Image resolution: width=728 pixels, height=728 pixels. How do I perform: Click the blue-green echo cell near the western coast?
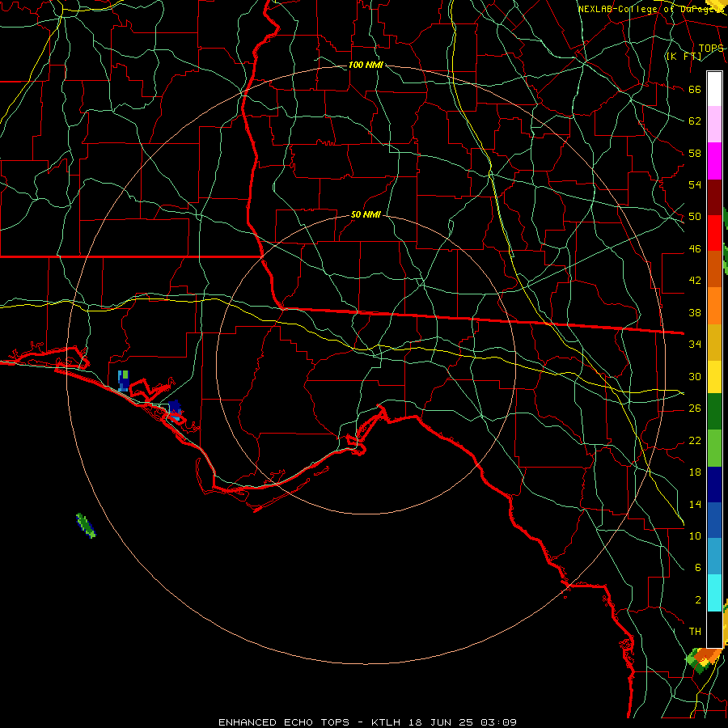pyautogui.click(x=123, y=381)
